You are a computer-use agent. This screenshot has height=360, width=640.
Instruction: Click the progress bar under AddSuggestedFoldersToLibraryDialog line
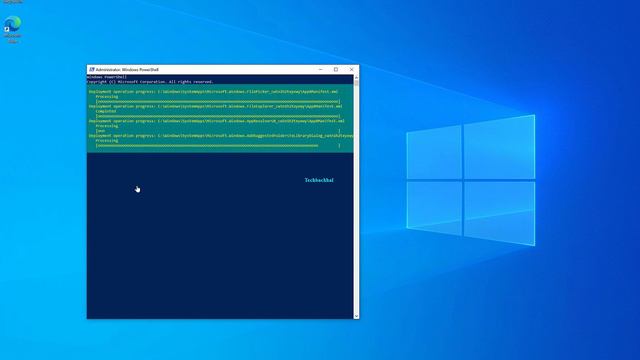coord(218,146)
